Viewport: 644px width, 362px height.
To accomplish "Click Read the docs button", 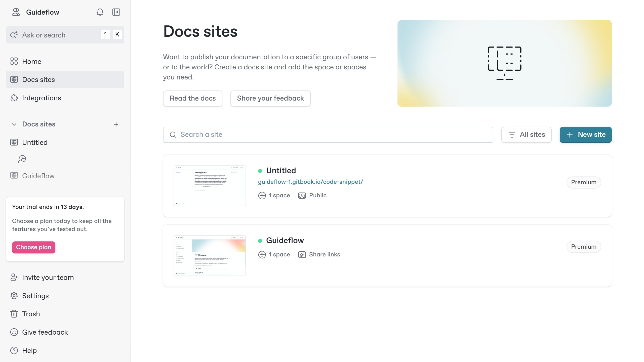I will coord(192,98).
